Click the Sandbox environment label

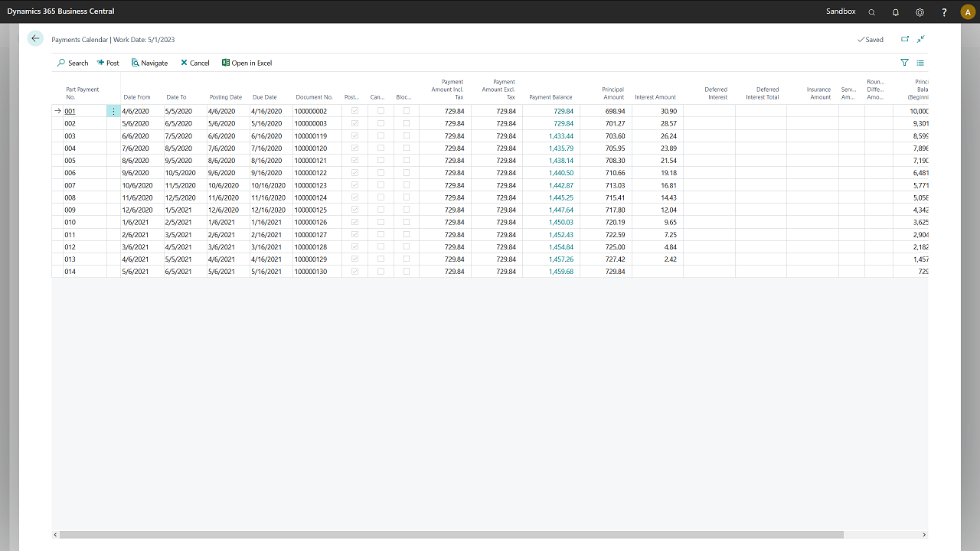[x=841, y=11]
